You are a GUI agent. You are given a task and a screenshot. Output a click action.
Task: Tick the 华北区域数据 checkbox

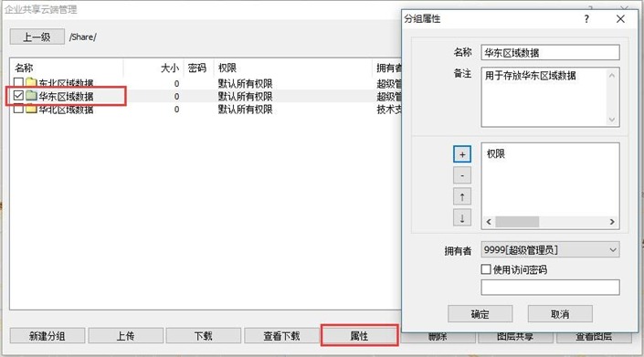[x=18, y=109]
